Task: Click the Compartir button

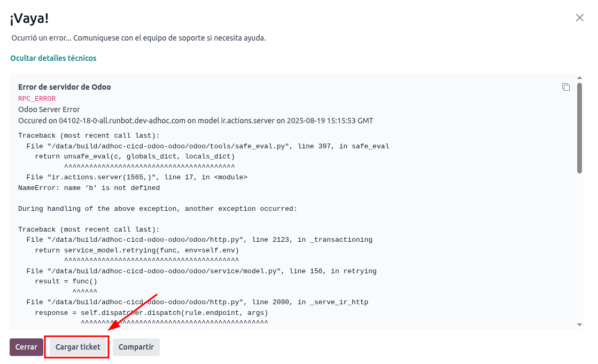Action: [x=136, y=347]
